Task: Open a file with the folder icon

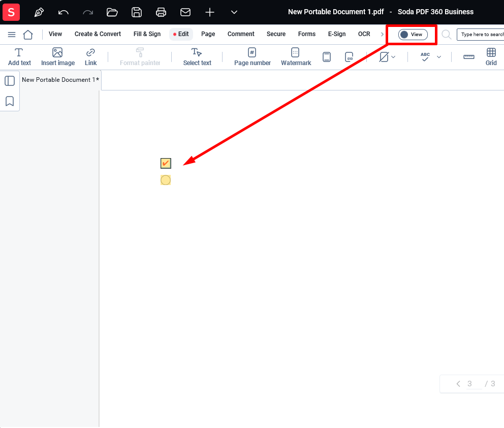Action: (112, 12)
